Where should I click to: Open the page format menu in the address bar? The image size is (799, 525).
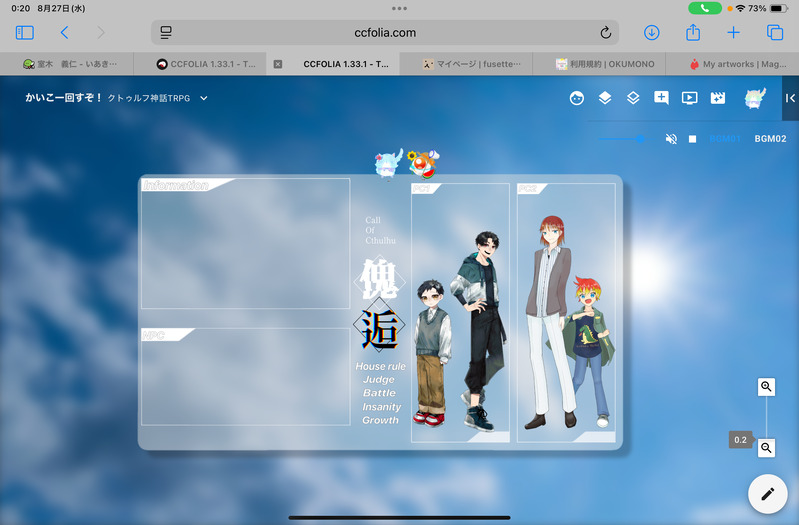[x=166, y=33]
